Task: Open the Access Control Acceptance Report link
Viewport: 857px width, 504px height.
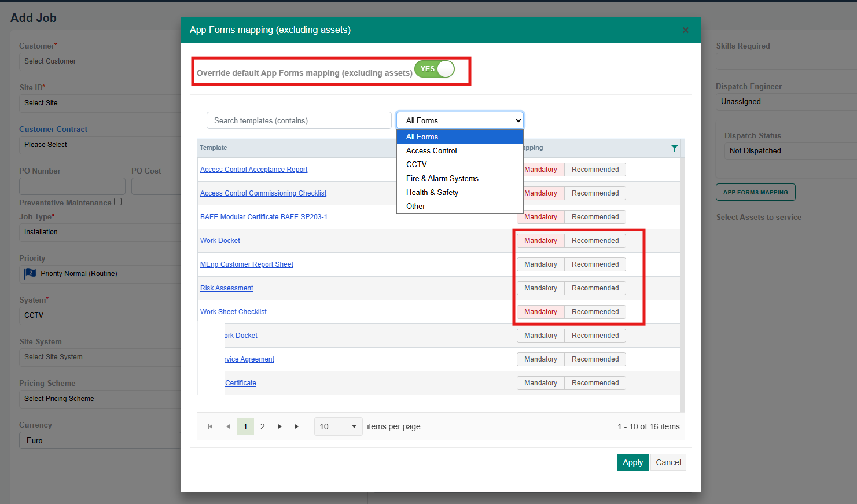Action: pyautogui.click(x=253, y=170)
